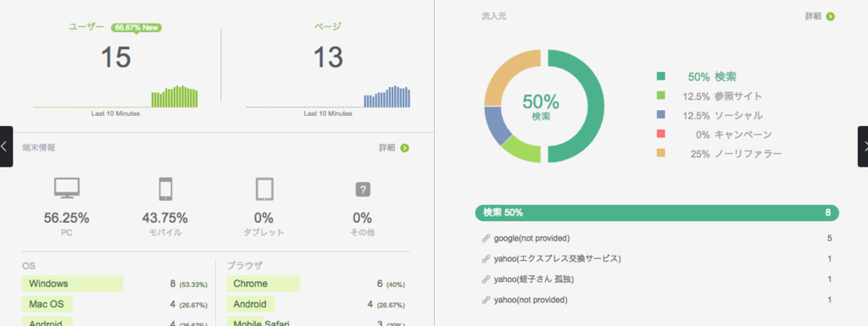Click link icon beside yahoo(蛭子さん 孤独)
Viewport: 868px width, 326px height.
pos(486,279)
